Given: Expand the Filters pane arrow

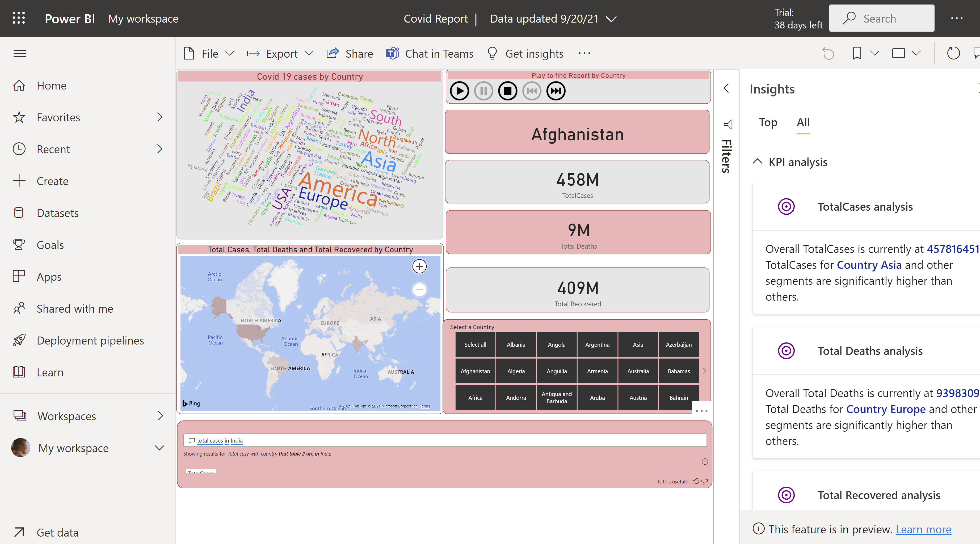Looking at the screenshot, I should pos(726,88).
